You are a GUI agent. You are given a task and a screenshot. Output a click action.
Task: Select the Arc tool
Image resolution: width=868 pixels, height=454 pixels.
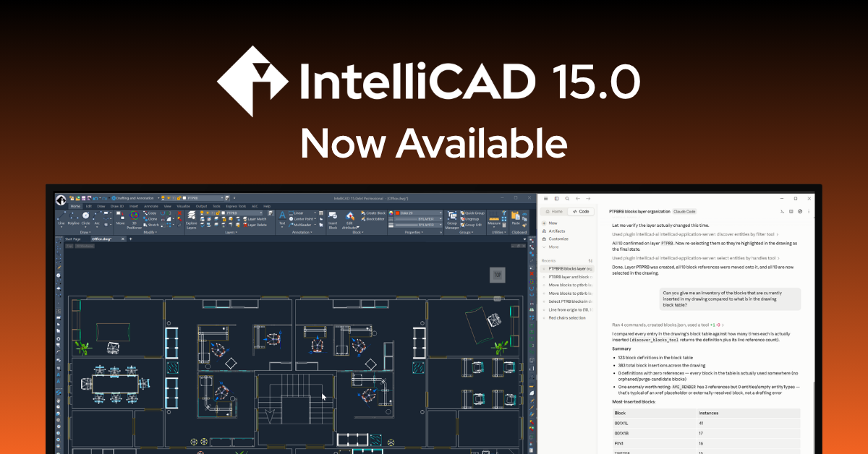click(97, 218)
